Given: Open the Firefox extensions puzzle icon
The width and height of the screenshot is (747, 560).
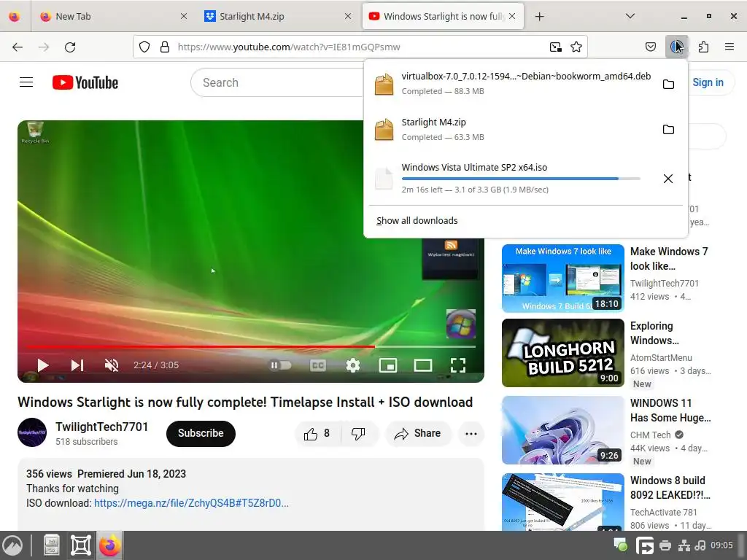Looking at the screenshot, I should click(703, 47).
